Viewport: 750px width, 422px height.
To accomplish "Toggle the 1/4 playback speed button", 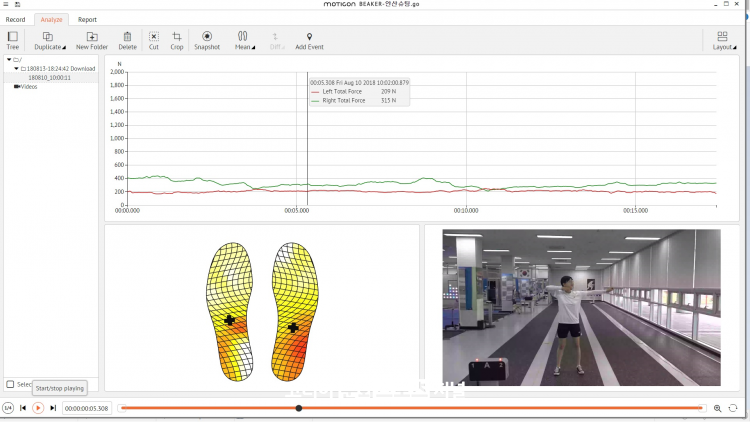I will pyautogui.click(x=8, y=408).
